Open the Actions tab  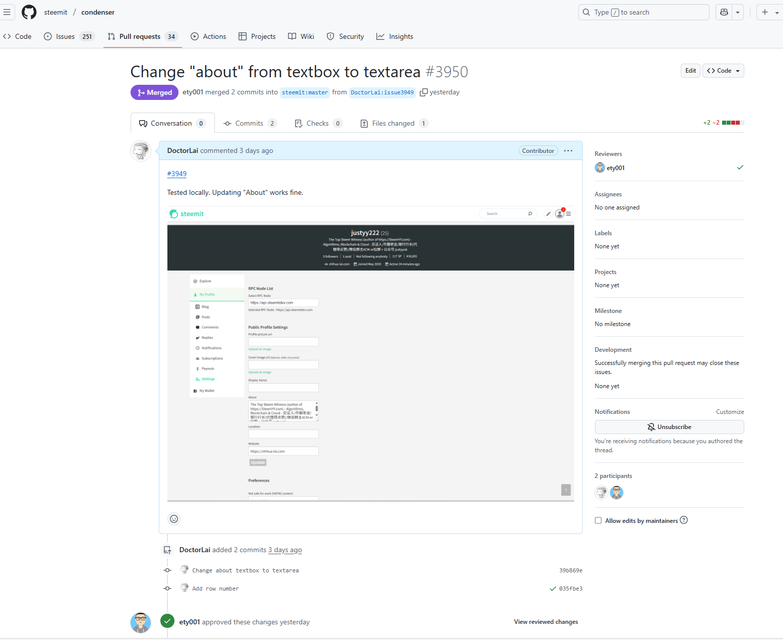click(208, 36)
